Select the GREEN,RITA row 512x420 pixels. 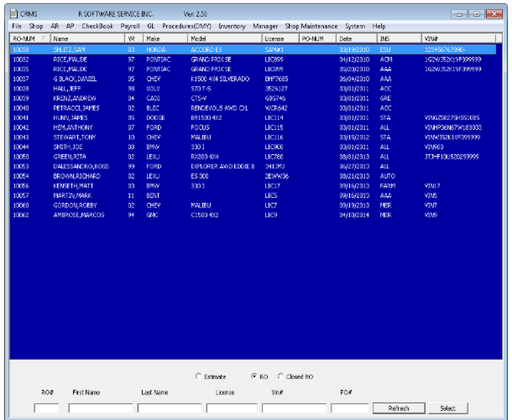(253, 157)
